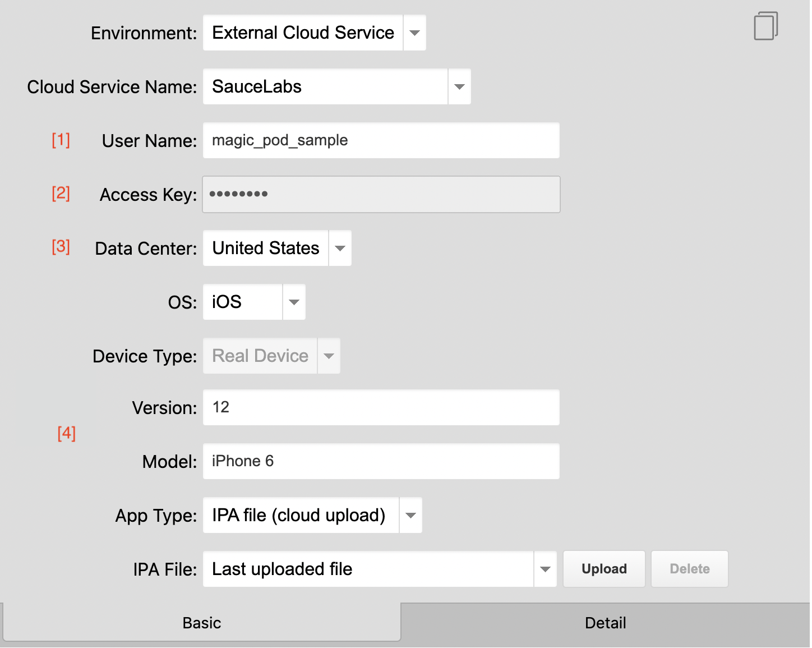Click the Access Key password field

pos(381,194)
